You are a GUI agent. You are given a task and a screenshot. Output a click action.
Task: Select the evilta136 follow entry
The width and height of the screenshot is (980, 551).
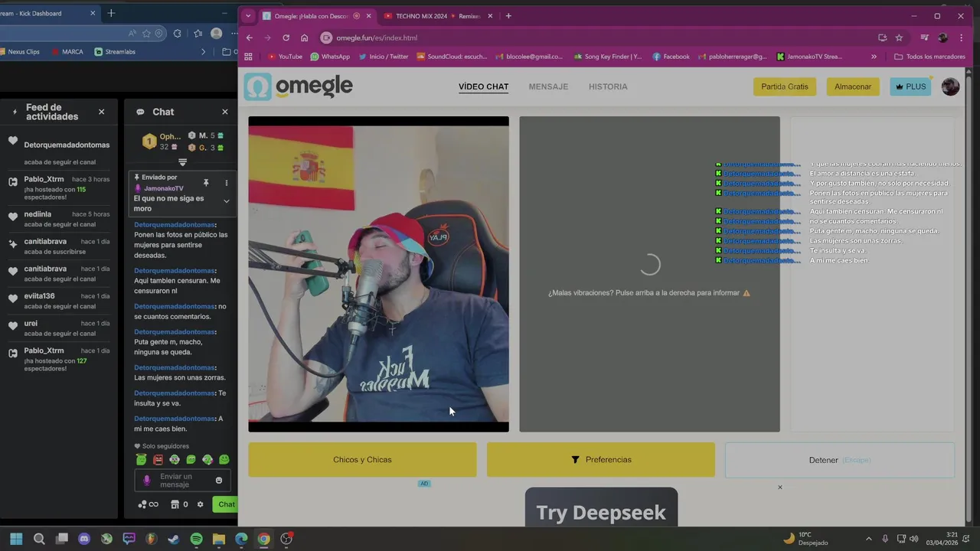tap(60, 301)
